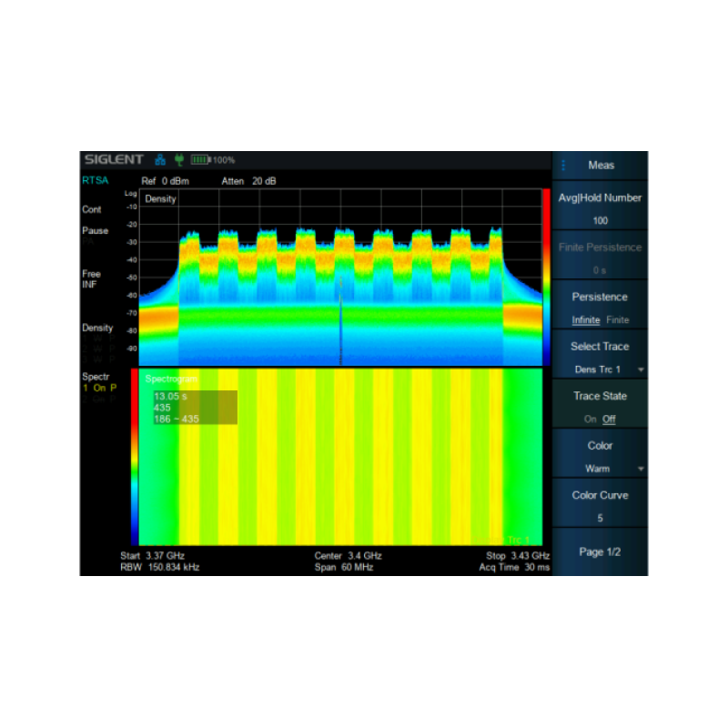The height and width of the screenshot is (728, 728).
Task: Click the RTSA mode label
Action: [x=95, y=181]
